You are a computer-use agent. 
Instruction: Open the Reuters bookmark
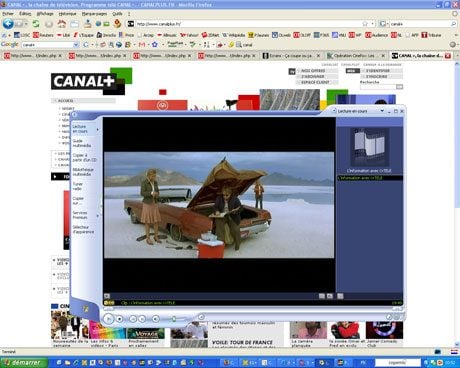pos(43,35)
